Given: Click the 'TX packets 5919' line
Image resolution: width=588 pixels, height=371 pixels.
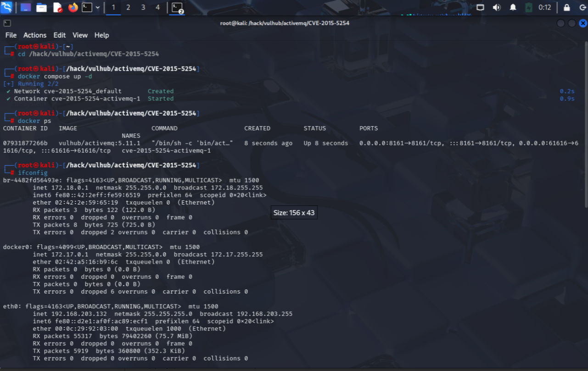Looking at the screenshot, I should 109,351.
